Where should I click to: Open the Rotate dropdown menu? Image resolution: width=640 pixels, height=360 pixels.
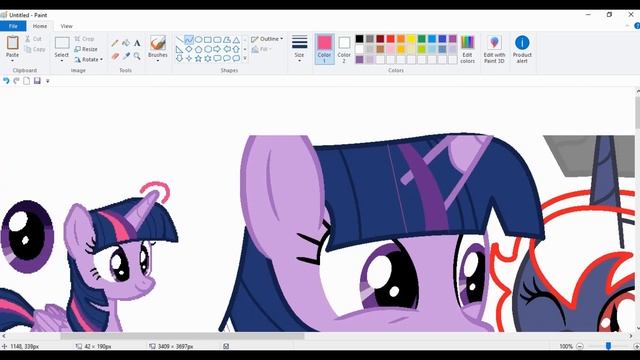pyautogui.click(x=89, y=59)
